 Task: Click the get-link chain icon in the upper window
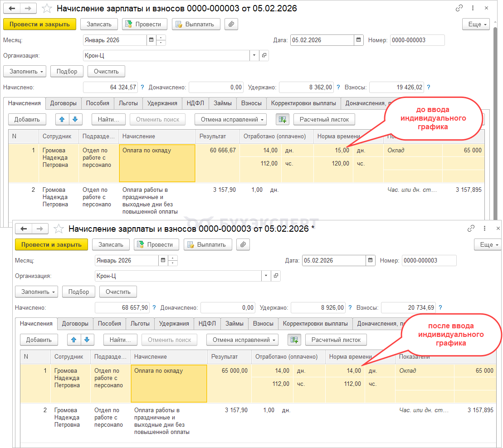point(459,8)
